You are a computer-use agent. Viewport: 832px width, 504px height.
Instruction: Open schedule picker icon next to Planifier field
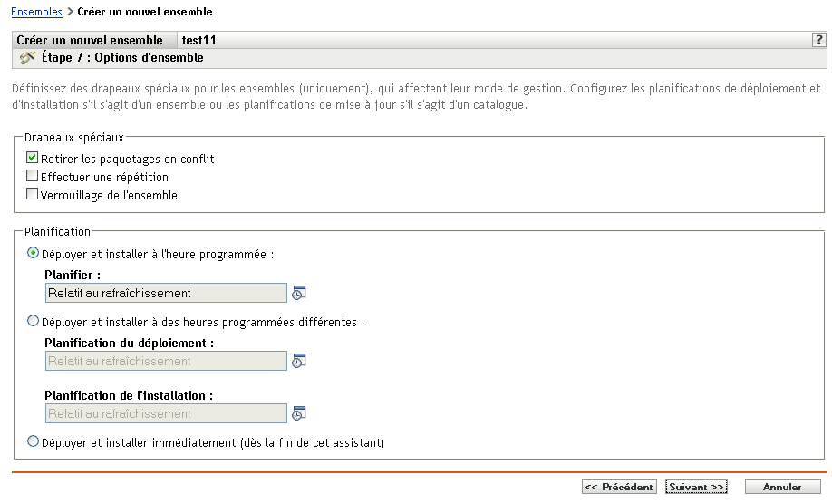coord(299,293)
